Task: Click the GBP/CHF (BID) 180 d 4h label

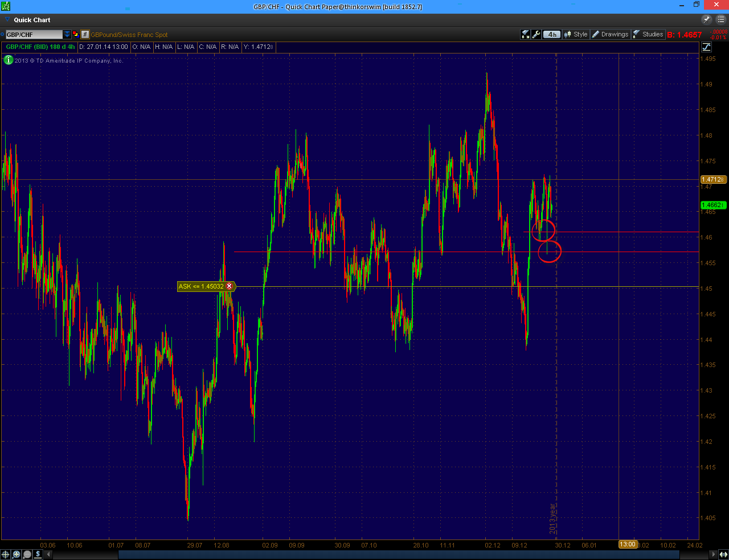Action: pos(40,47)
